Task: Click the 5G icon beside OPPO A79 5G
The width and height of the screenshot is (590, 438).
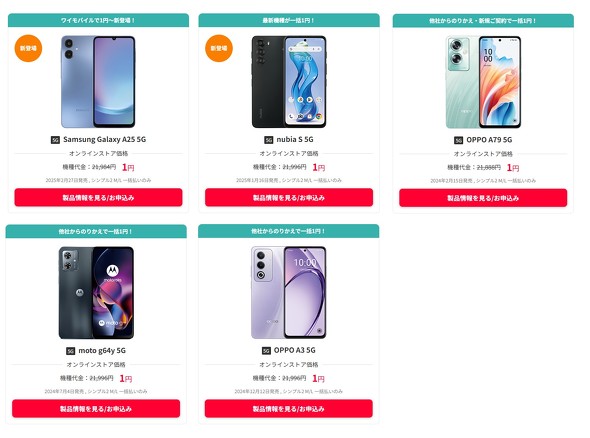Action: pyautogui.click(x=458, y=140)
